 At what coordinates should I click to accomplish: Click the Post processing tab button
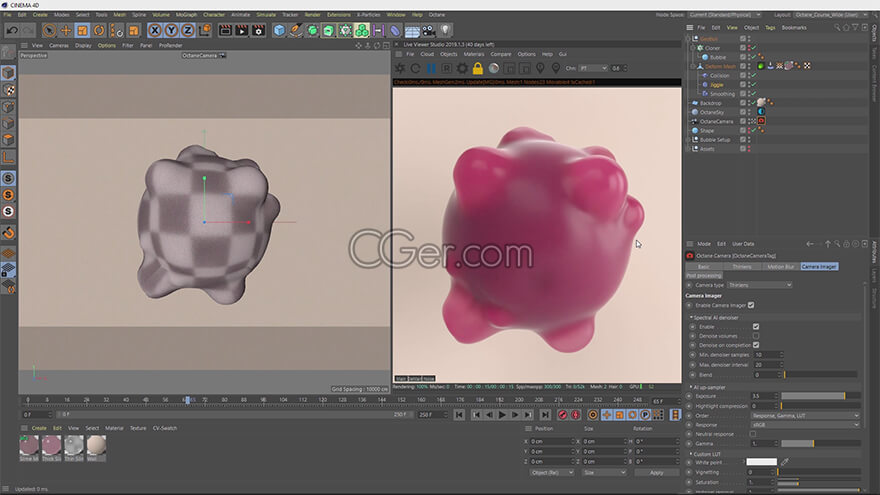704,276
